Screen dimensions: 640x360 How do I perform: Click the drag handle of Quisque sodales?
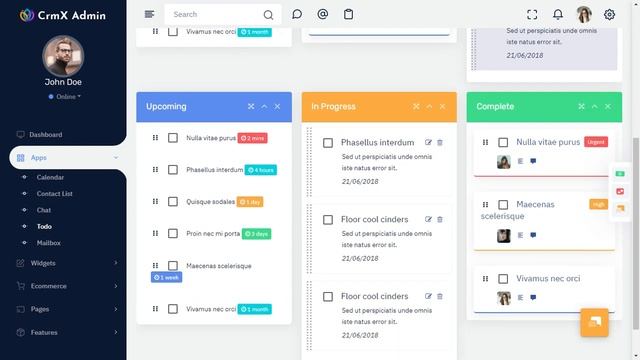(155, 202)
